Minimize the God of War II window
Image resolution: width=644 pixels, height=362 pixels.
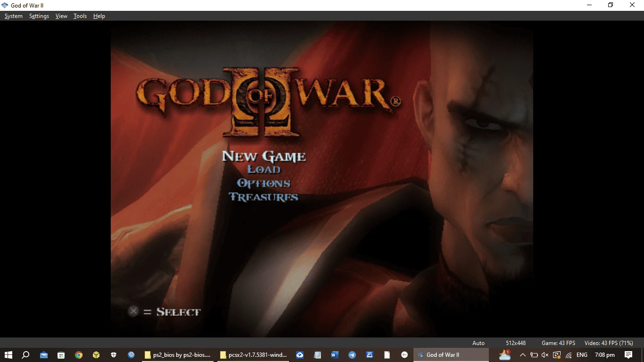click(589, 5)
